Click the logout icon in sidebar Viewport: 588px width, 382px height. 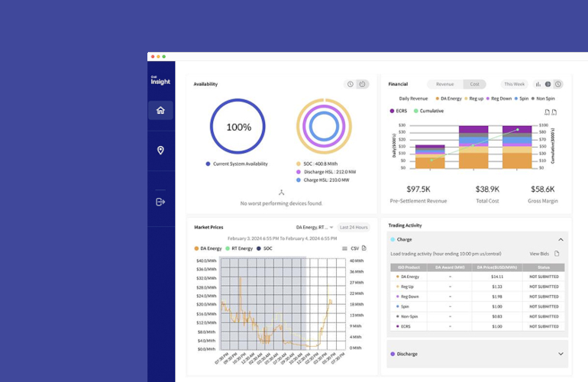pyautogui.click(x=160, y=202)
